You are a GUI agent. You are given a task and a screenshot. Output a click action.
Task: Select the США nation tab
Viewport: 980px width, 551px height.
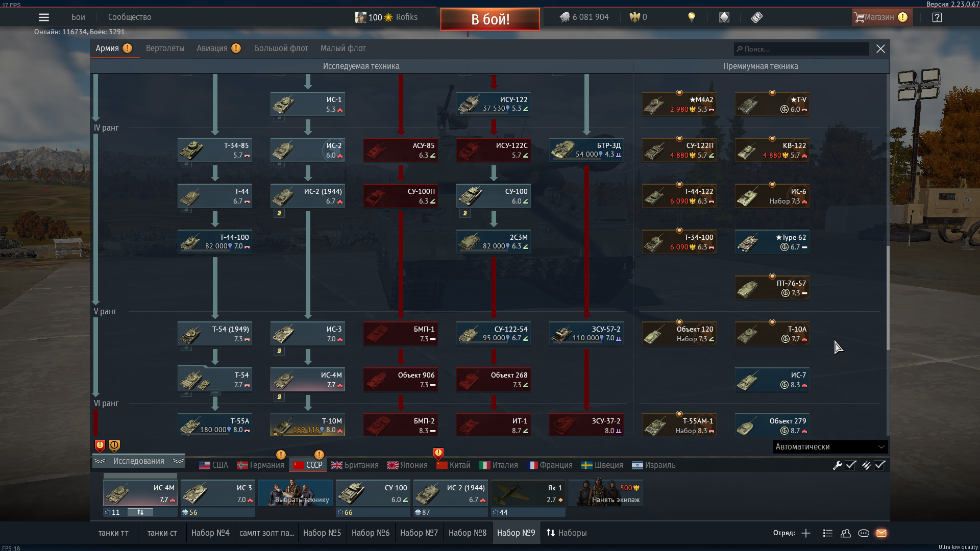pyautogui.click(x=213, y=465)
